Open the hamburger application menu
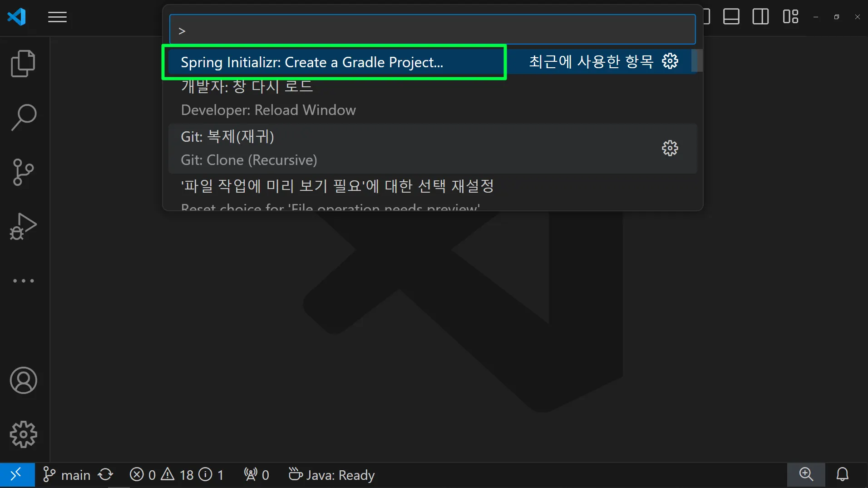The width and height of the screenshot is (868, 488). (57, 17)
